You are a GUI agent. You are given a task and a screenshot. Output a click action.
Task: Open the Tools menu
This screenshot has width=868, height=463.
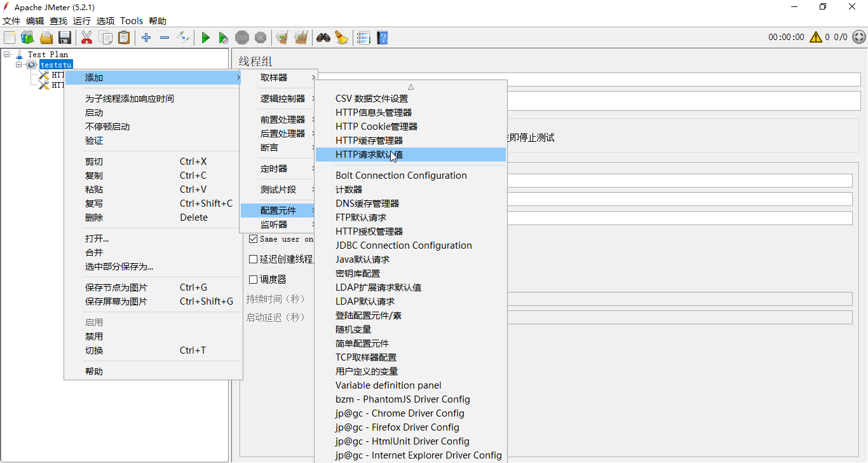tap(132, 21)
